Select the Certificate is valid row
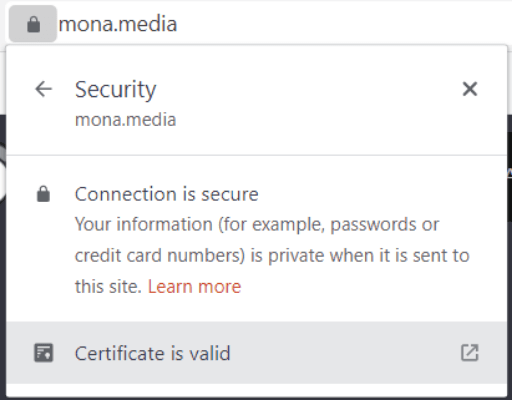The width and height of the screenshot is (513, 400). [257, 353]
